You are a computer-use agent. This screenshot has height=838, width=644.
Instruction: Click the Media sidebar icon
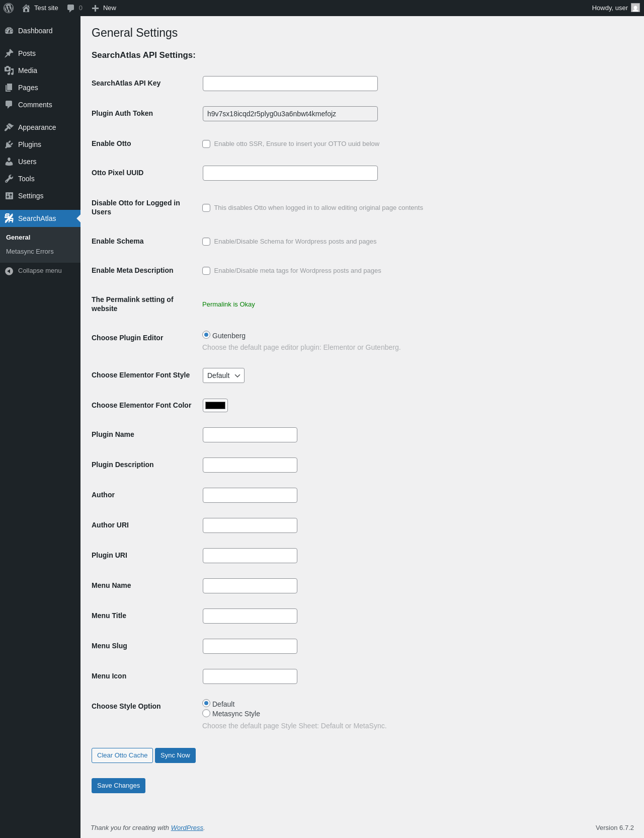coord(9,70)
